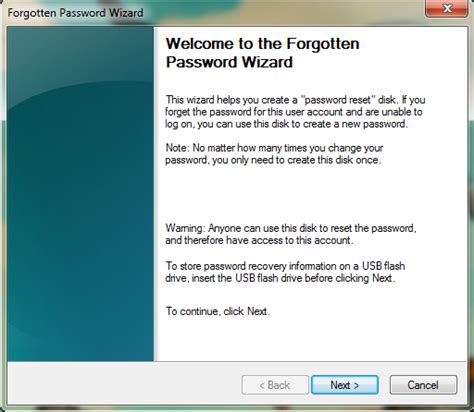Click the Warning paragraph about account access
The image size is (474, 412).
point(291,234)
